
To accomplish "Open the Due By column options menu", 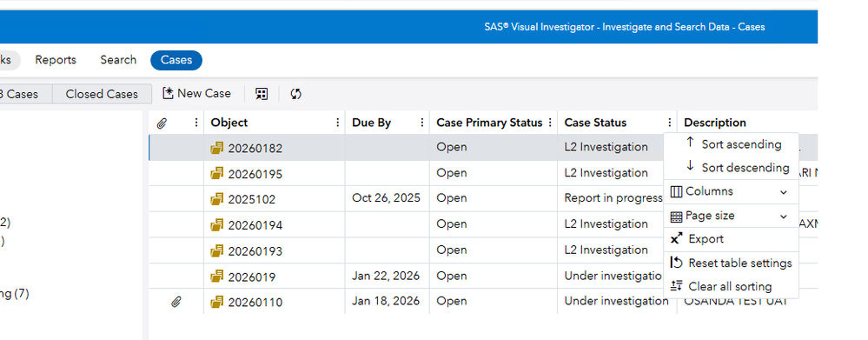I will 421,123.
